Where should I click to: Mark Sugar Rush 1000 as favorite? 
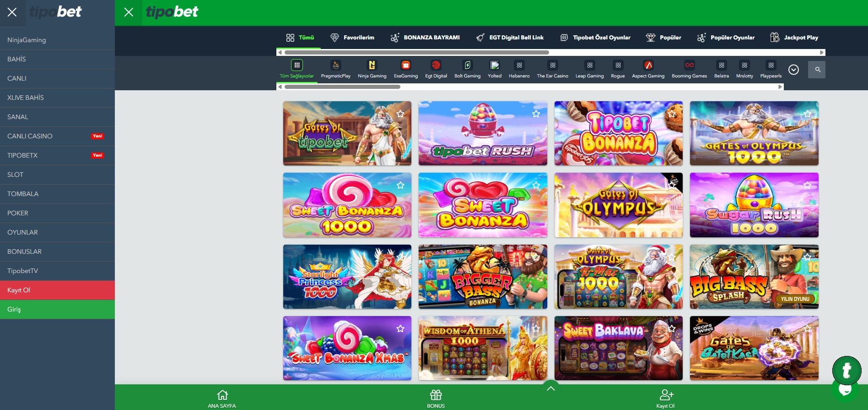tap(807, 185)
